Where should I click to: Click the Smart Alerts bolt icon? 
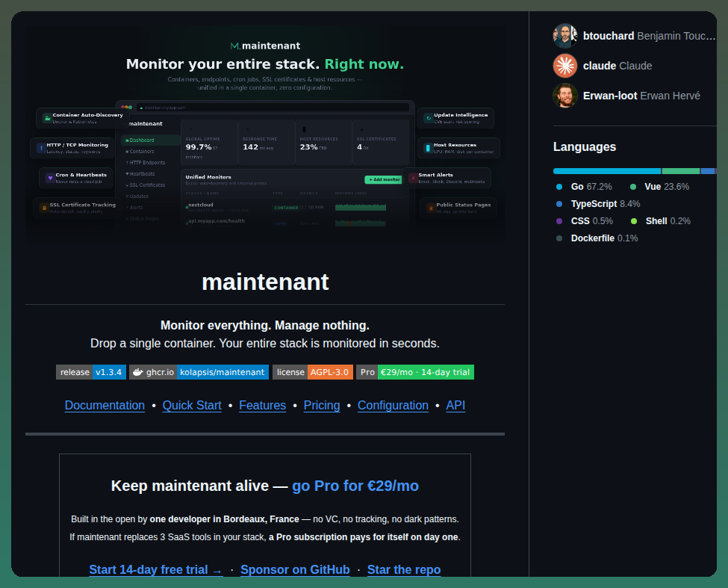point(413,178)
